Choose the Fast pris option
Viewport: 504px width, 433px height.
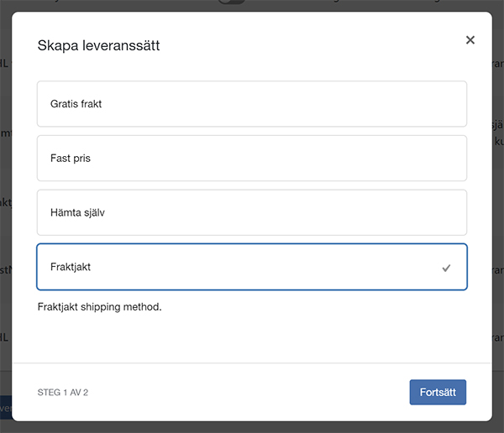coord(252,158)
